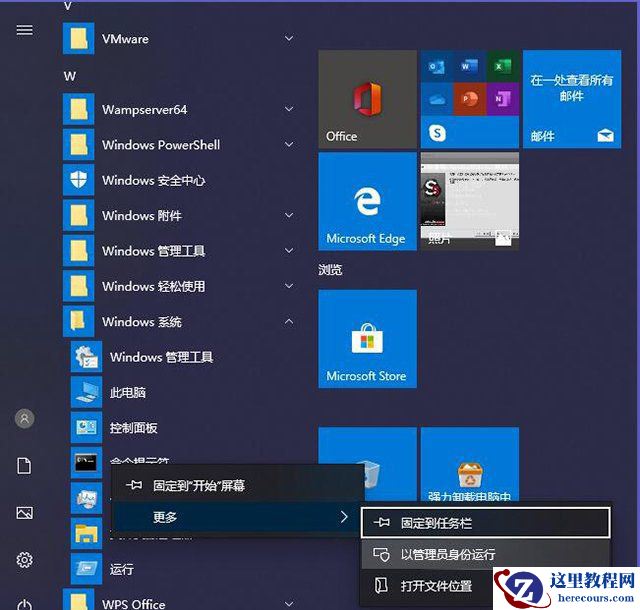
Task: Click the WPS Office folder label
Action: pyautogui.click(x=134, y=604)
